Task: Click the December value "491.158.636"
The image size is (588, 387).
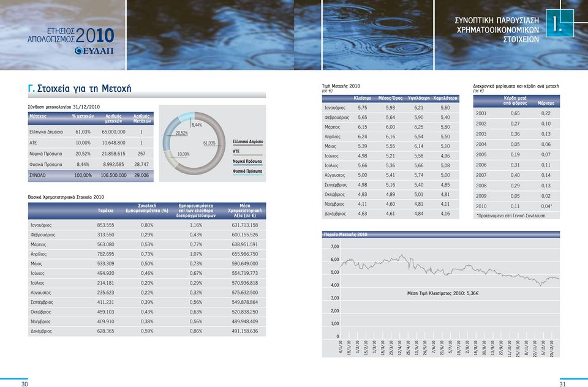Action: click(x=245, y=331)
